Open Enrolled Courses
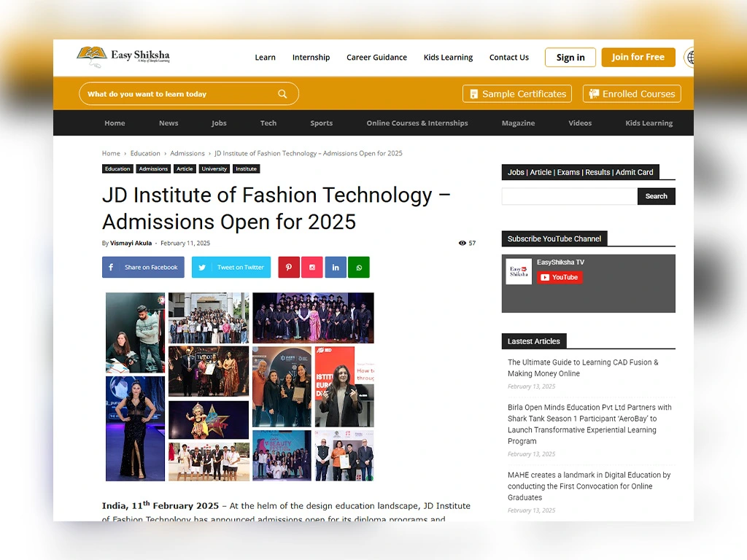The image size is (747, 560). coord(632,94)
